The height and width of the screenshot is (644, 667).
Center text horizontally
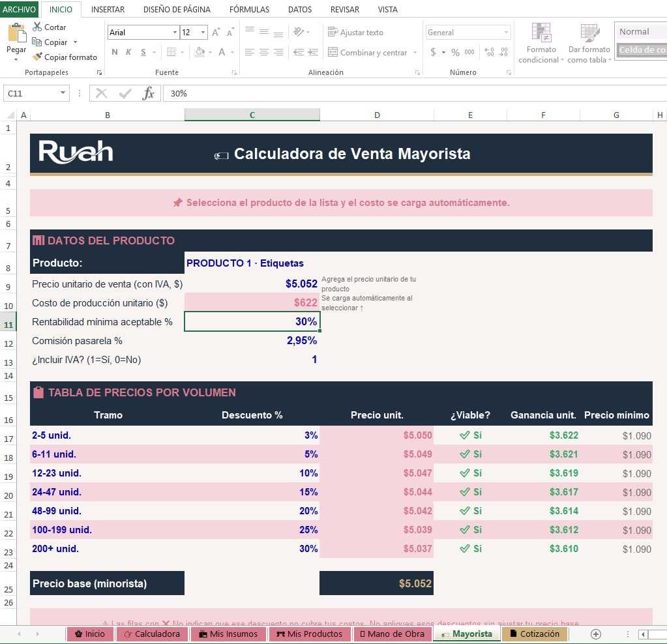[x=264, y=52]
